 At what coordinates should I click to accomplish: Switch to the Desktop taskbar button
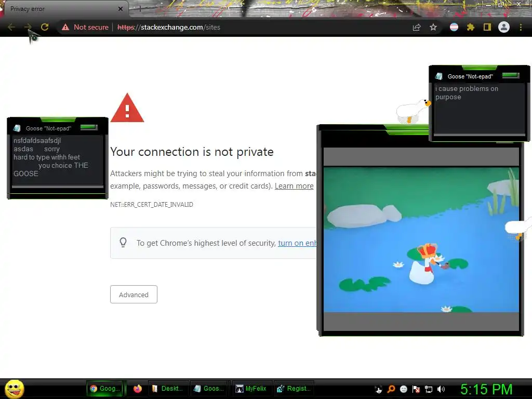(x=168, y=389)
